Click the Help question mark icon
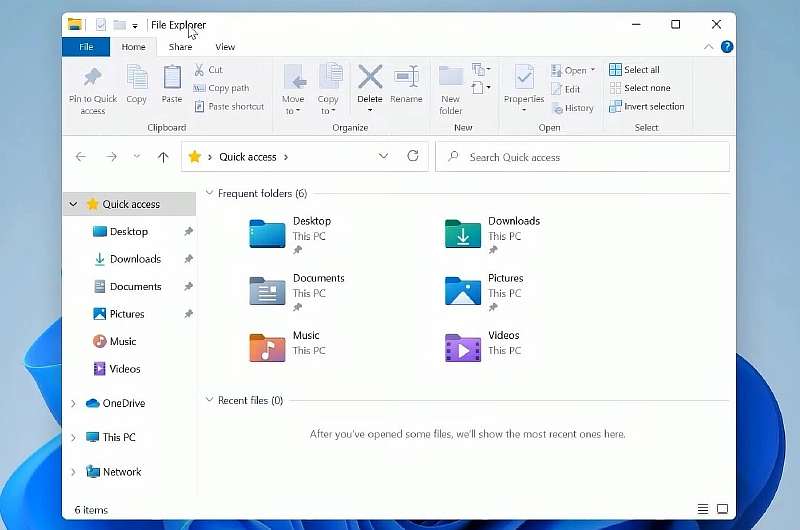Image resolution: width=800 pixels, height=530 pixels. pyautogui.click(x=727, y=47)
